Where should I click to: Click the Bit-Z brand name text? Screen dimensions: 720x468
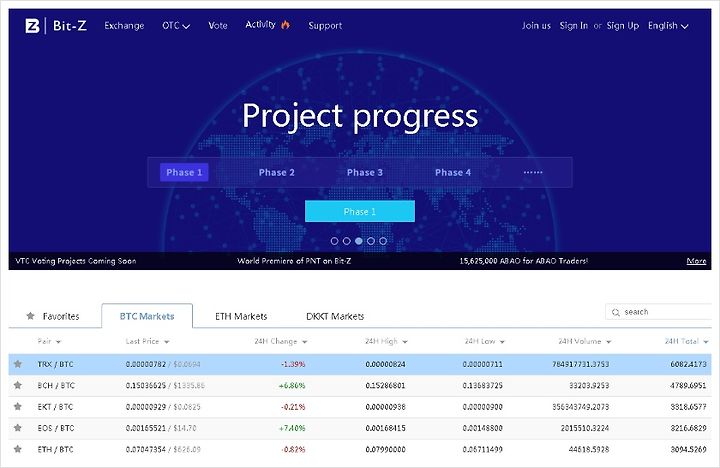click(x=69, y=26)
